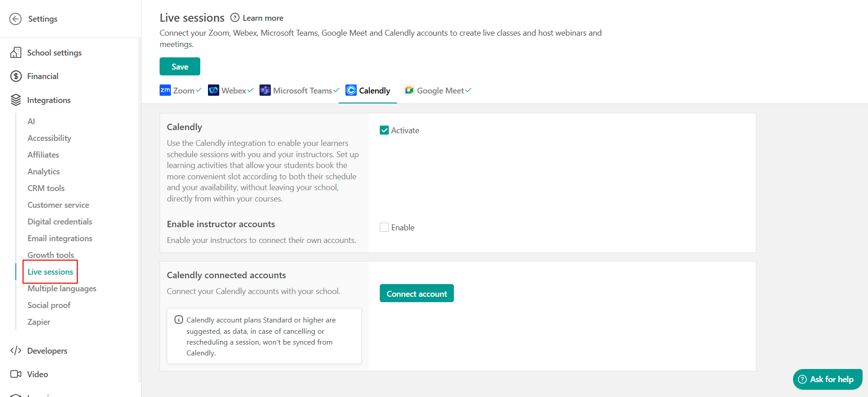Open Analytics integrations

click(43, 172)
